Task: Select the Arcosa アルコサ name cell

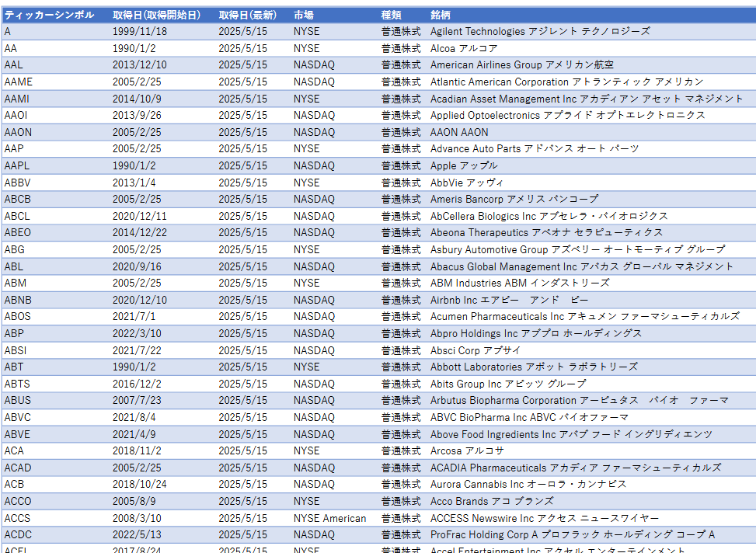Action: [x=467, y=450]
